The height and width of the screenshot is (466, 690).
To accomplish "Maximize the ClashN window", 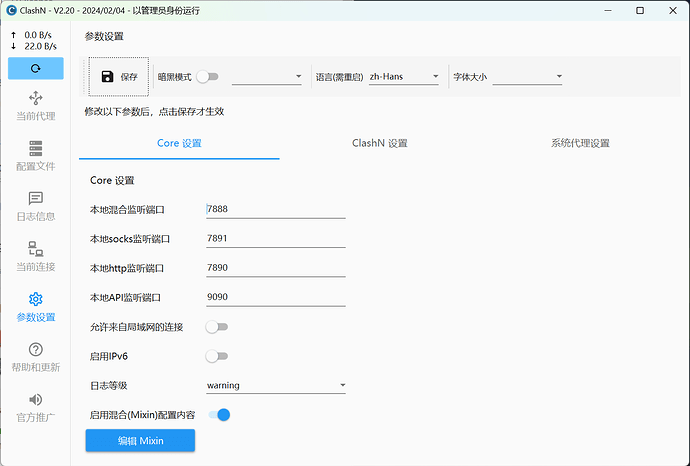I will coord(640,11).
